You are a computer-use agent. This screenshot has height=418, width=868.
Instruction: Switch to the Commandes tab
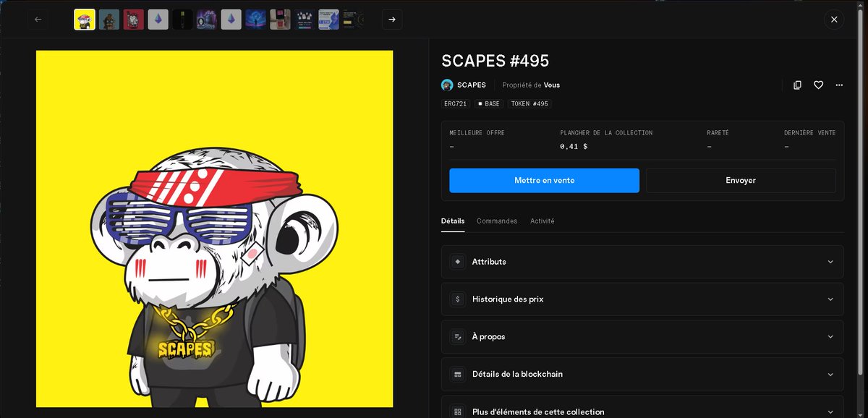point(497,221)
